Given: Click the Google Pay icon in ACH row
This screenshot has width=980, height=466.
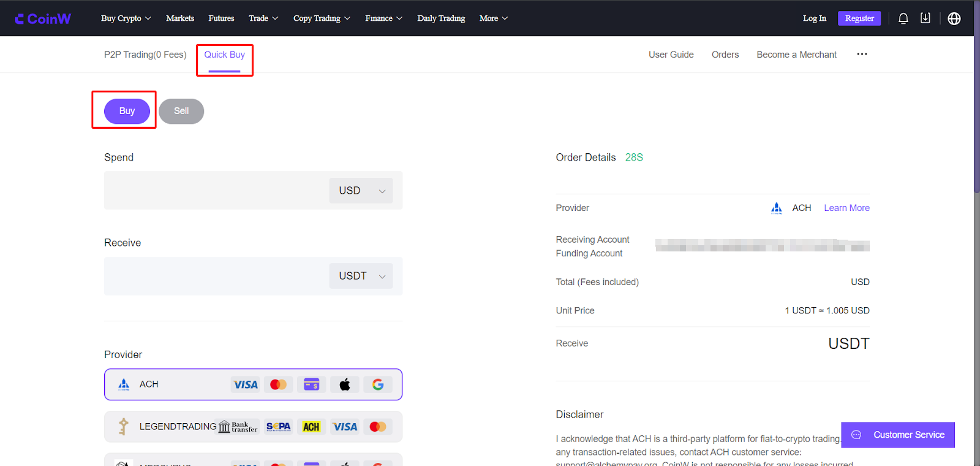Looking at the screenshot, I should click(378, 384).
